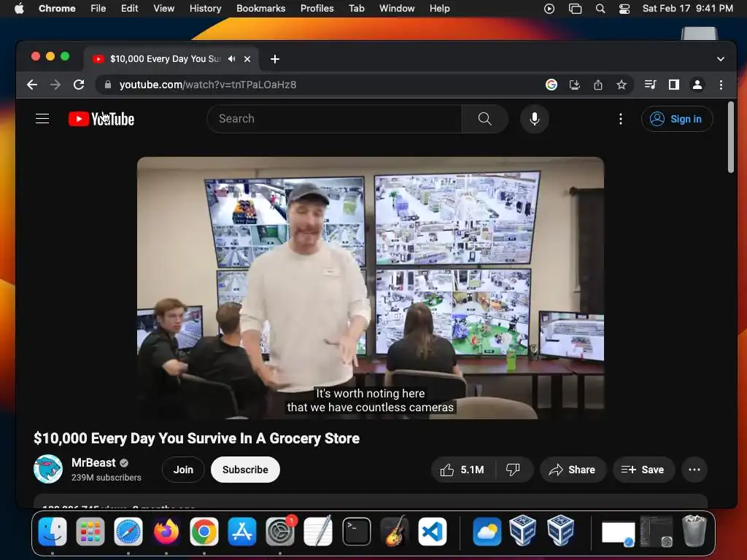
Task: Click the video player to pause
Action: tap(370, 287)
